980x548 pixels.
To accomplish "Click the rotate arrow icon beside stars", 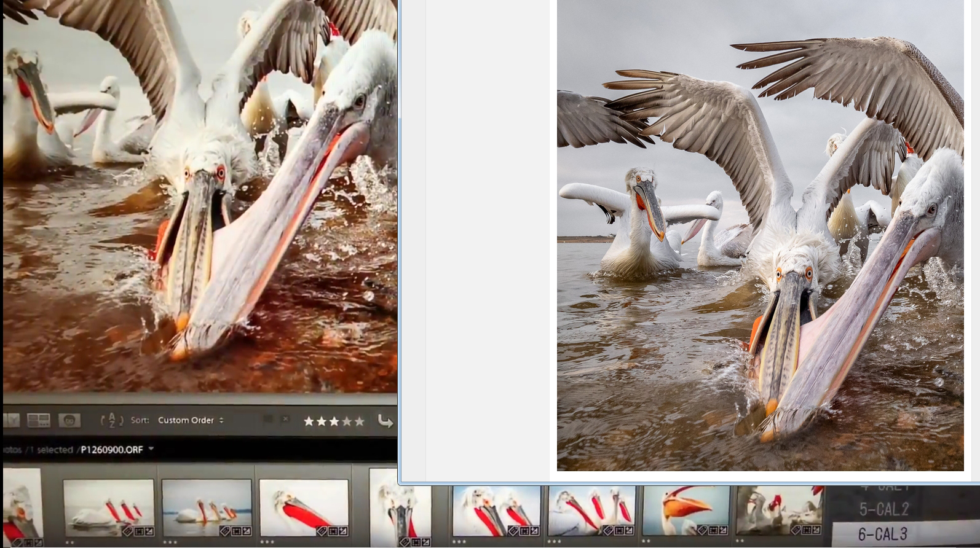I will click(x=385, y=421).
